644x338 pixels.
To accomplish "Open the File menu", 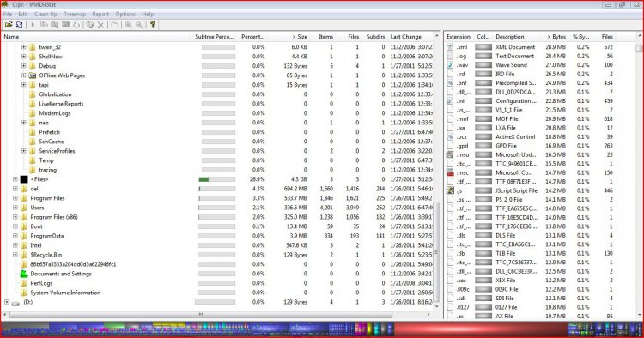I will pos(8,14).
